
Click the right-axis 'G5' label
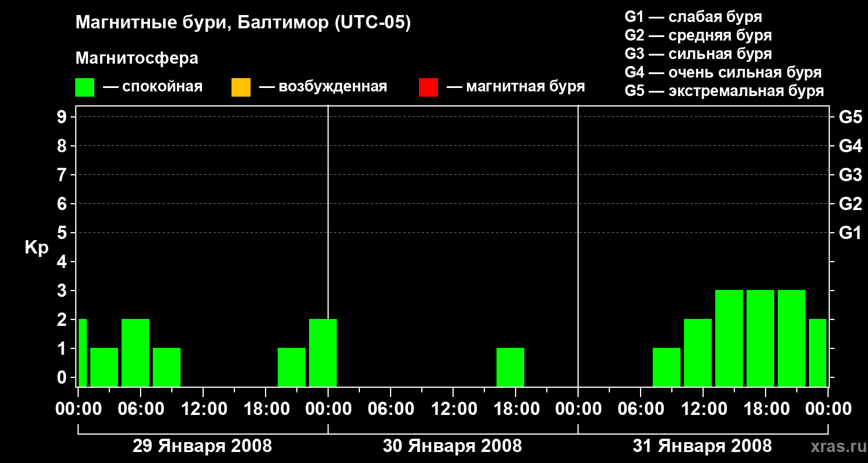[x=850, y=117]
